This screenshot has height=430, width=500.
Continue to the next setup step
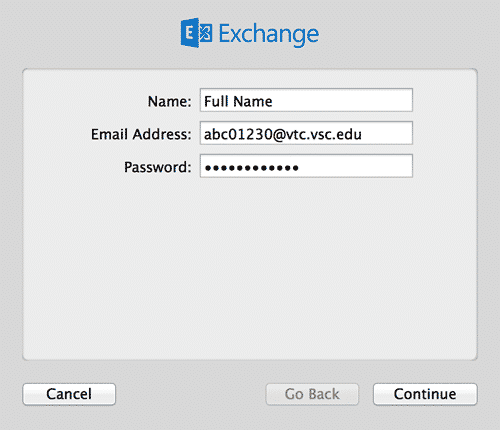click(x=425, y=394)
